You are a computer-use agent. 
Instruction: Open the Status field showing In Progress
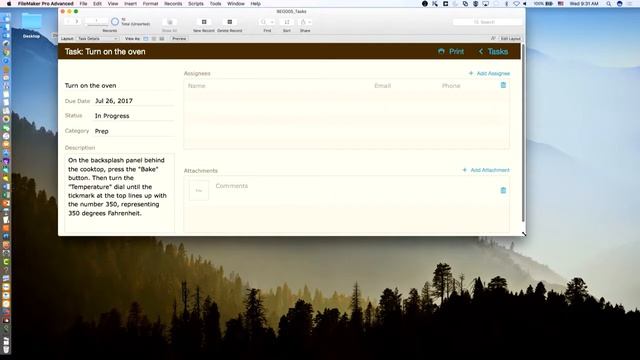tap(134, 116)
